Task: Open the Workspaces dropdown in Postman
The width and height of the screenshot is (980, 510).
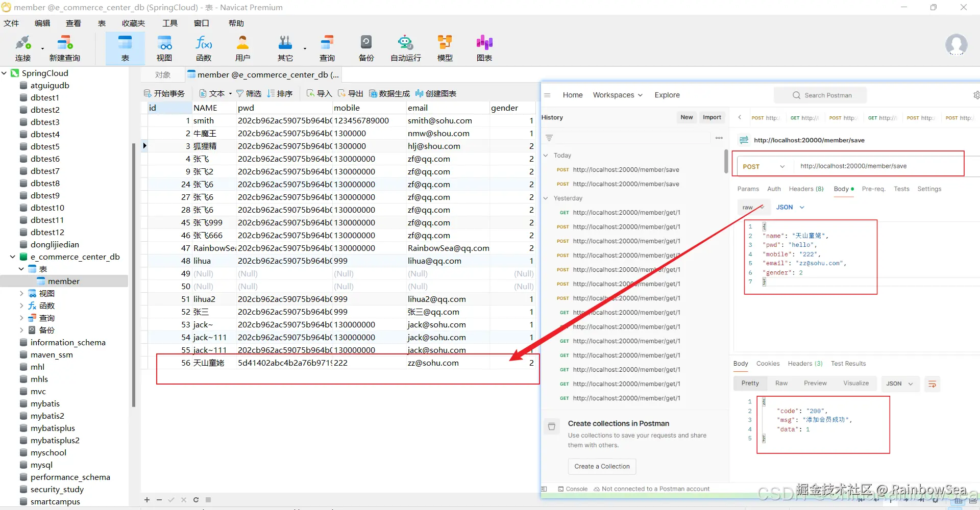Action: click(618, 95)
